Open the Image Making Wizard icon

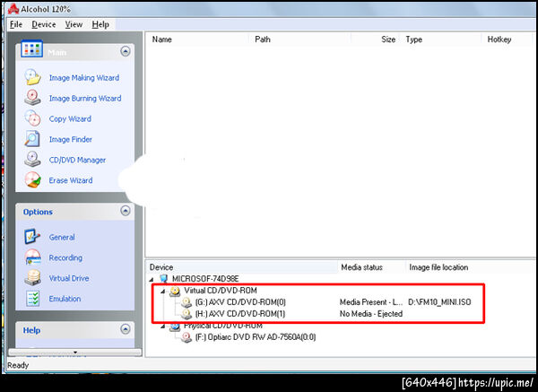(33, 77)
